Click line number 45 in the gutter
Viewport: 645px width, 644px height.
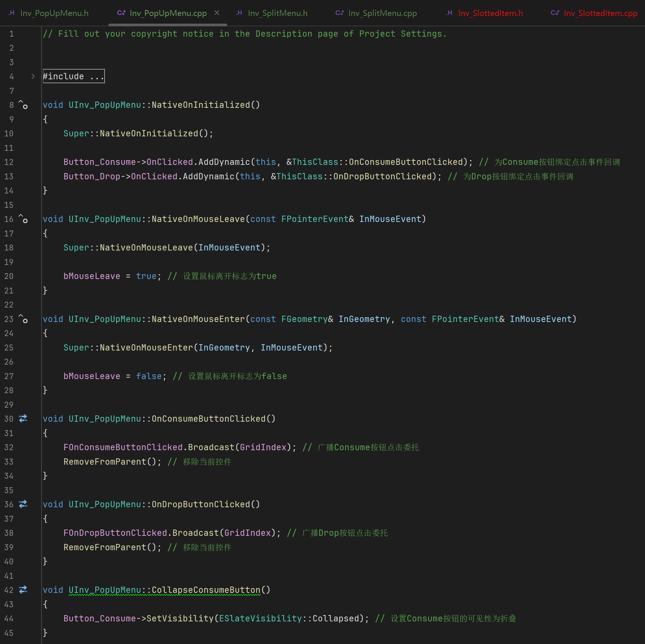[9, 633]
